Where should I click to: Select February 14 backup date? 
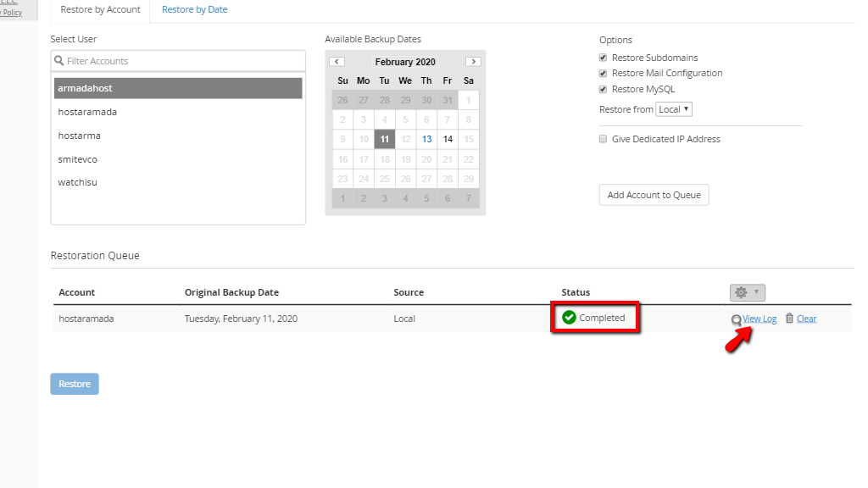(448, 139)
